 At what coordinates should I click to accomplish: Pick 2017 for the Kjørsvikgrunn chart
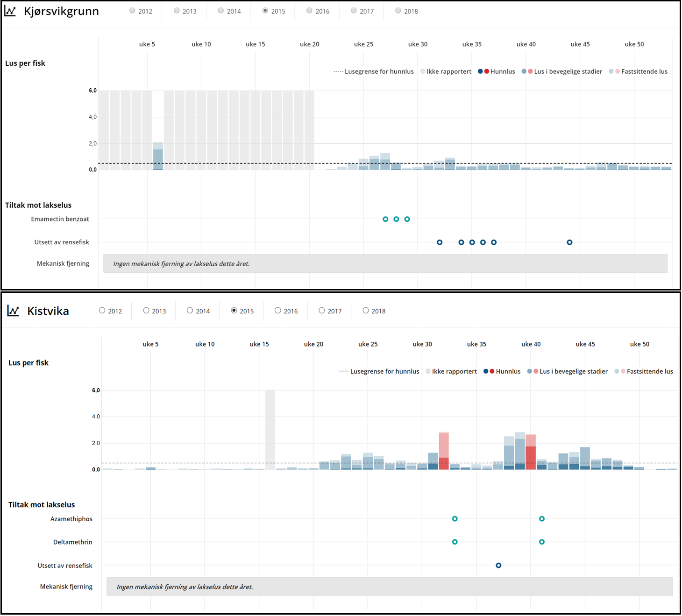click(354, 11)
